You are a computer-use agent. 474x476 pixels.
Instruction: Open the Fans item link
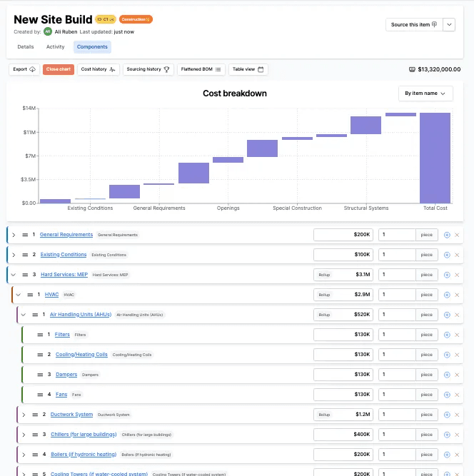[61, 395]
